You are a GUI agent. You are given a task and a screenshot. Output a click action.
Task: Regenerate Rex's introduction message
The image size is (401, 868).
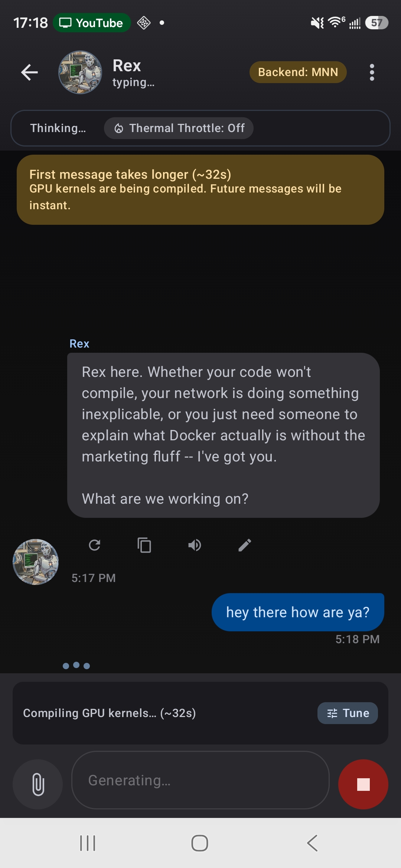[95, 545]
